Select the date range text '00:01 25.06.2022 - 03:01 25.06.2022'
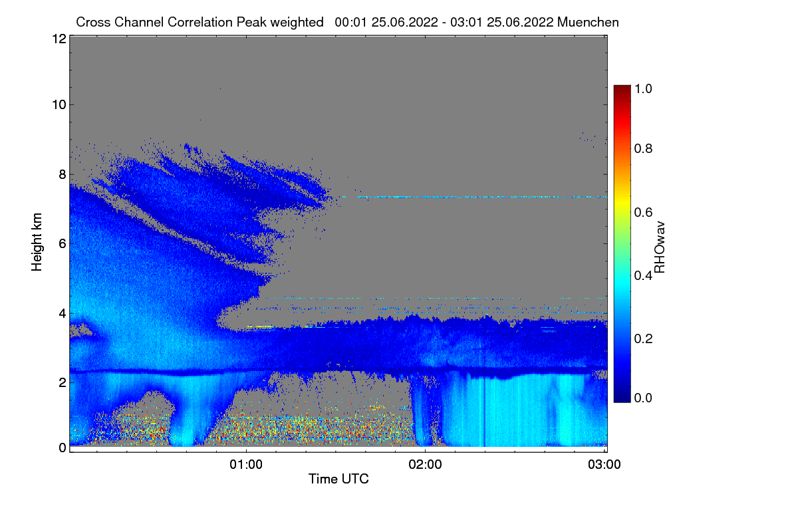The height and width of the screenshot is (532, 798). (445, 22)
